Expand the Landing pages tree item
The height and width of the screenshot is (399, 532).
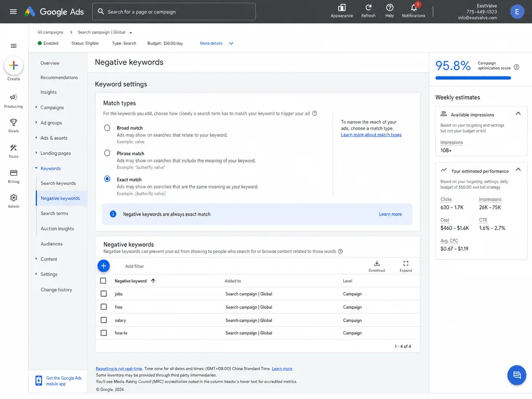36,153
